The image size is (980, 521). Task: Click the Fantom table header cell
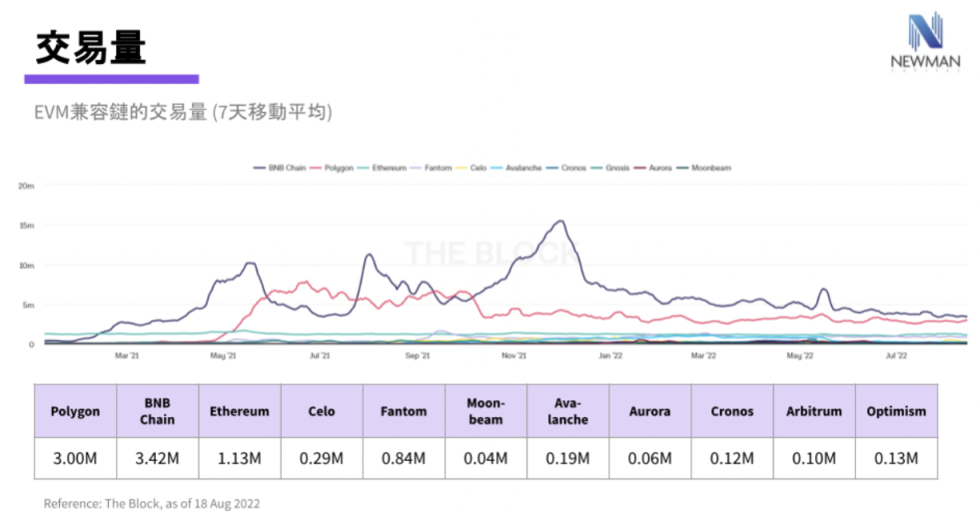[404, 411]
